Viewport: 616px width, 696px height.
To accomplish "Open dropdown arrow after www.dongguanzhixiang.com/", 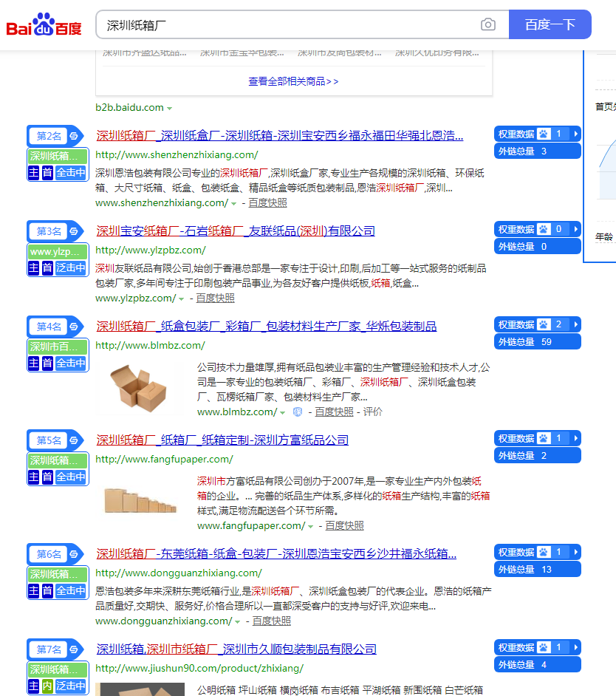I will click(x=237, y=622).
